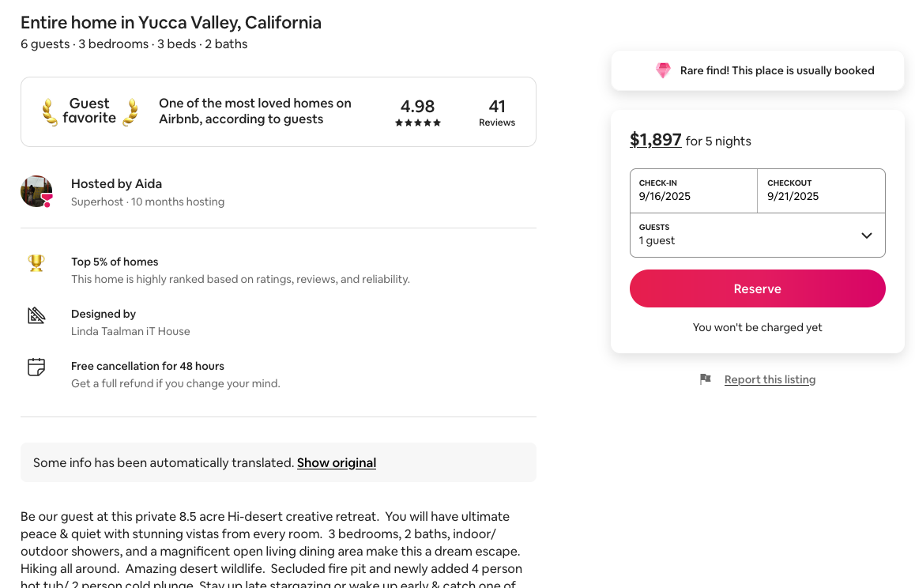
Task: Click the pink diamond rare find icon
Action: click(x=663, y=70)
